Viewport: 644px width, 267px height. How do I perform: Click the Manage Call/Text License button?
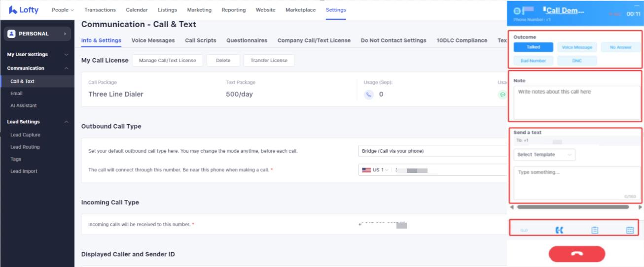168,61
